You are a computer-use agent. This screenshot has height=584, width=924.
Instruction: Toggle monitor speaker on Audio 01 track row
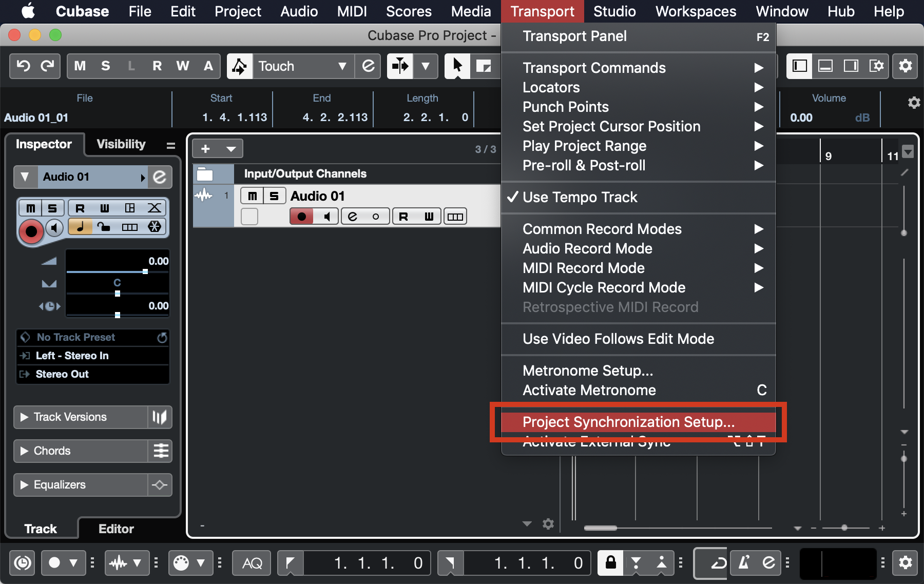[326, 217]
